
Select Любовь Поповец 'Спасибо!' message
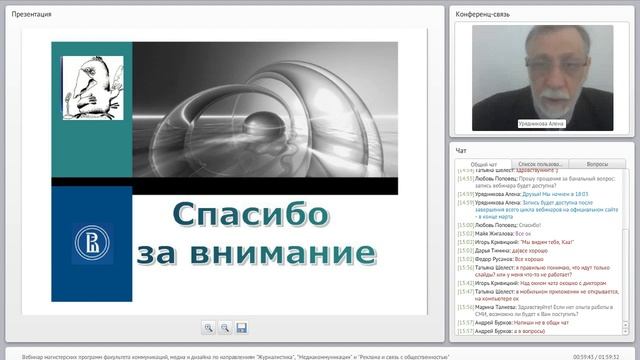click(499, 225)
